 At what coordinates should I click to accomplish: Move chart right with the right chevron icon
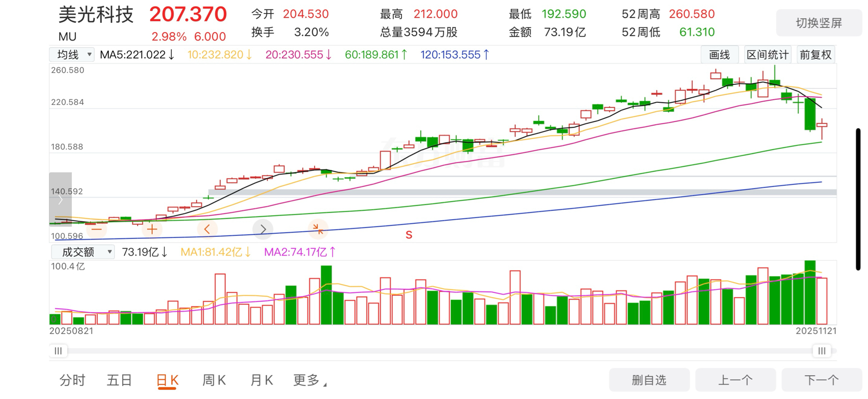click(x=263, y=229)
